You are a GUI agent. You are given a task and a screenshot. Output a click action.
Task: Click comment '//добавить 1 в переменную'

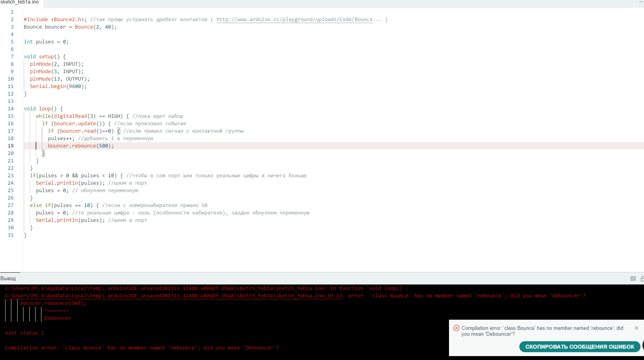click(116, 139)
